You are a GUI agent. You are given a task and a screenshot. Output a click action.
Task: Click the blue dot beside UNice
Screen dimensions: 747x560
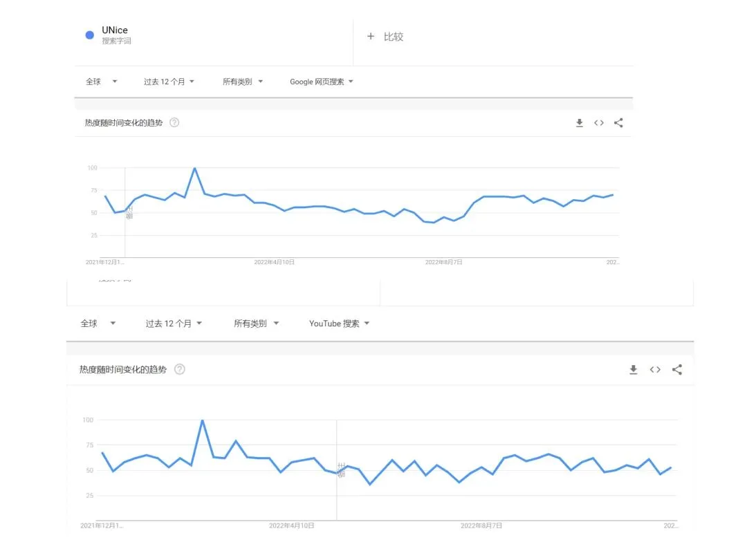(x=89, y=35)
